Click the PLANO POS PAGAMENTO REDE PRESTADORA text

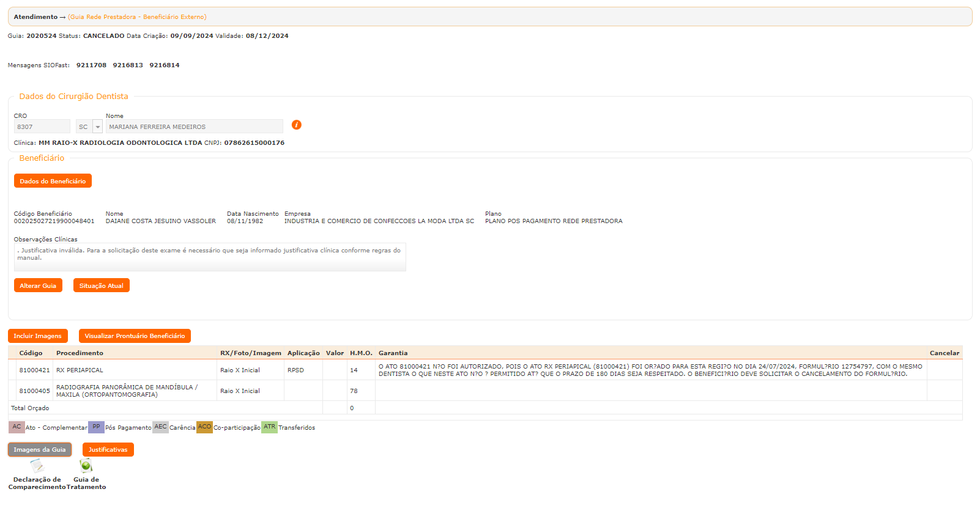click(x=554, y=221)
